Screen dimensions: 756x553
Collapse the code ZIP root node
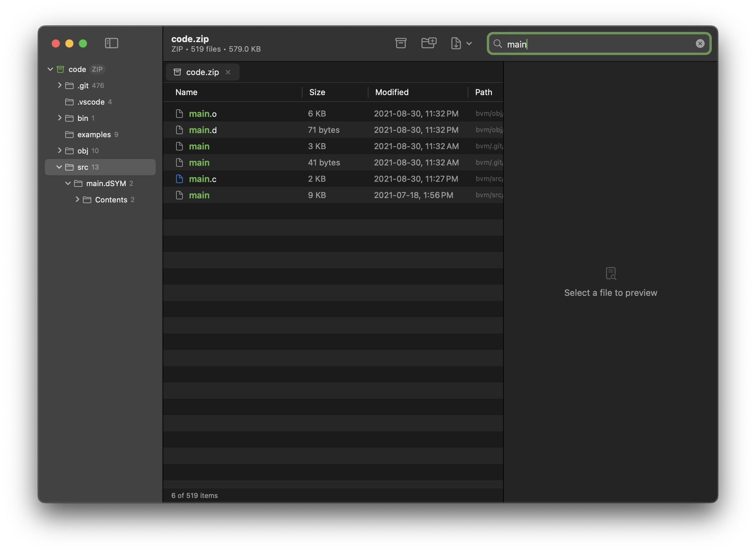pos(50,69)
